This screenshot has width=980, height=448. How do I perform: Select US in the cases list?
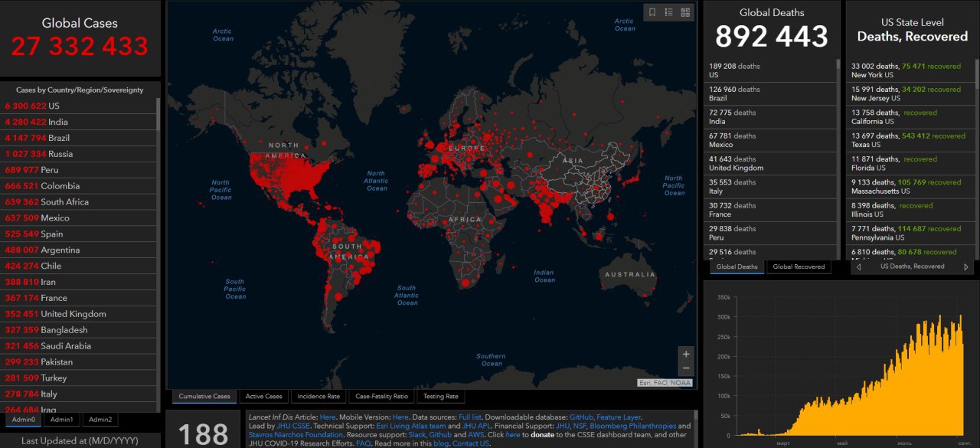click(x=78, y=106)
